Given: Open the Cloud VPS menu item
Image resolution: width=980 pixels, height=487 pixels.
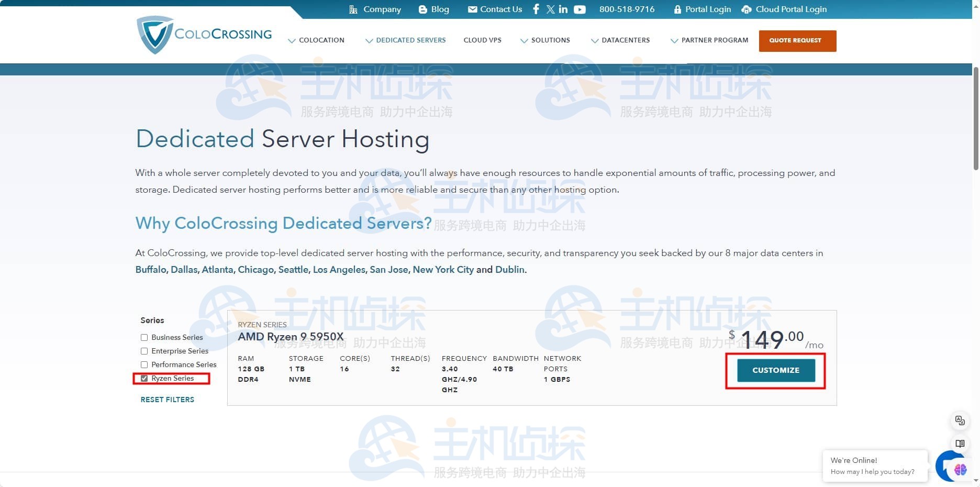Looking at the screenshot, I should pyautogui.click(x=482, y=40).
